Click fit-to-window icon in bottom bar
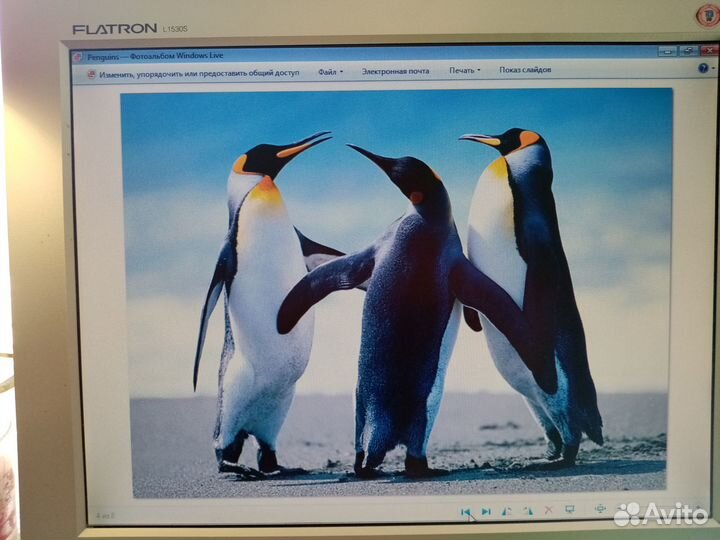This screenshot has width=720, height=540. [x=600, y=509]
